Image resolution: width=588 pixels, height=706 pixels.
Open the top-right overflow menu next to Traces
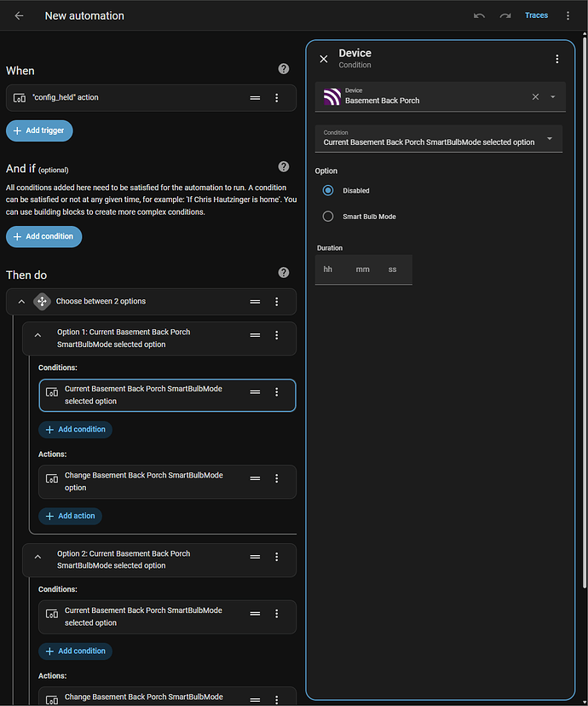click(x=568, y=15)
